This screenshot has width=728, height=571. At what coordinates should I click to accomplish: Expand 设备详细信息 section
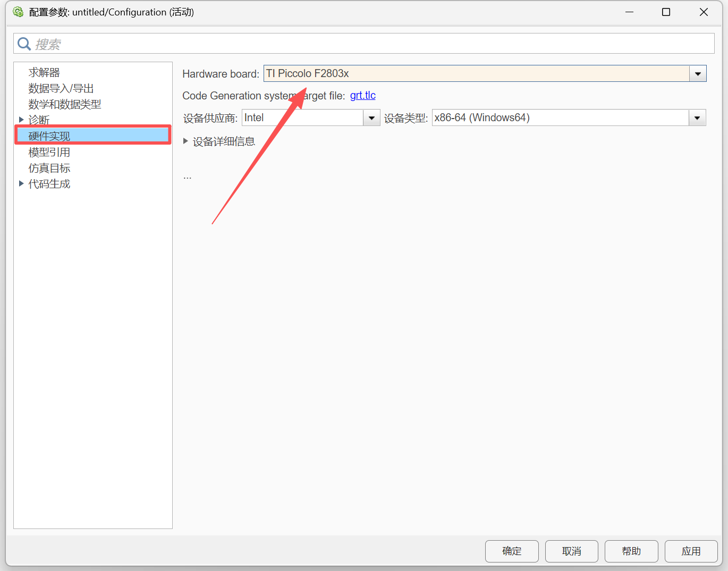(x=185, y=141)
